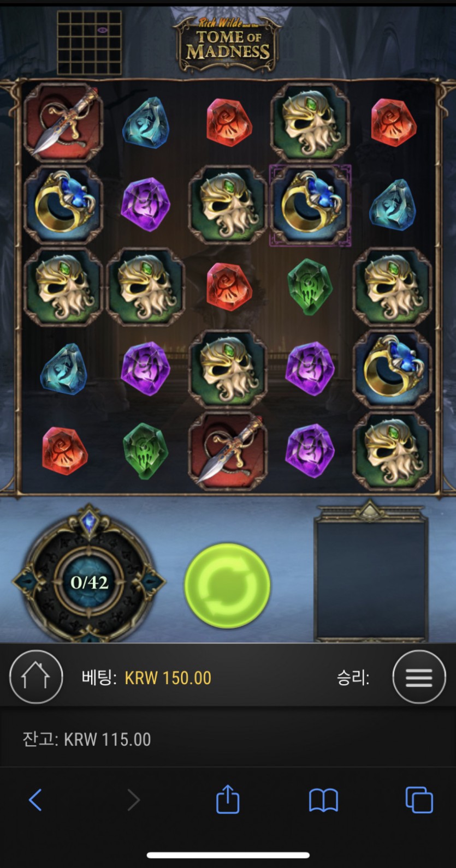Select the ring symbol in the fourth row

[392, 369]
